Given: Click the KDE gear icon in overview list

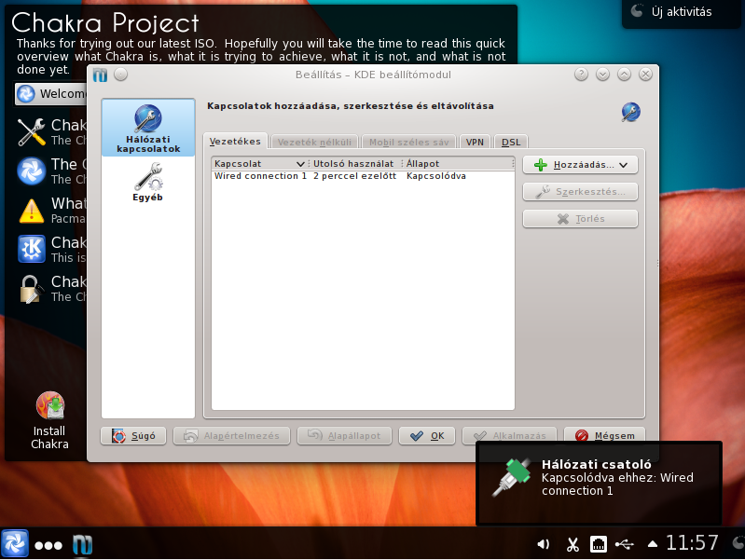Looking at the screenshot, I should pos(32,249).
